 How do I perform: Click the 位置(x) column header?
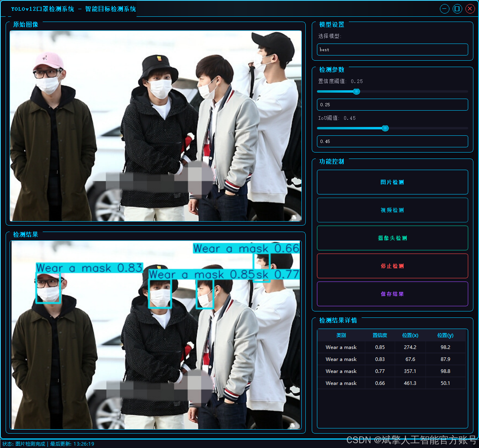(x=410, y=335)
